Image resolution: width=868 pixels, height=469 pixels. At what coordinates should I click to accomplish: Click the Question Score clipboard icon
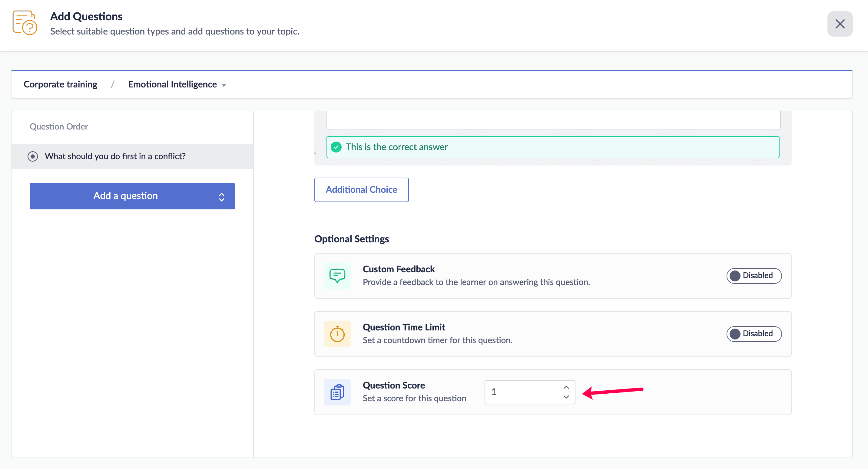coord(337,392)
